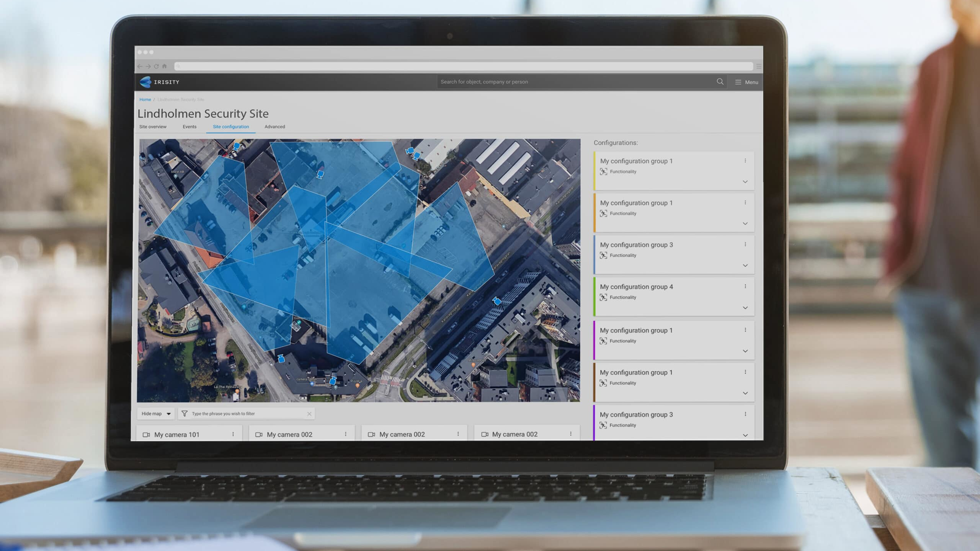
Task: Expand My configuration group 4 chevron
Action: click(745, 308)
